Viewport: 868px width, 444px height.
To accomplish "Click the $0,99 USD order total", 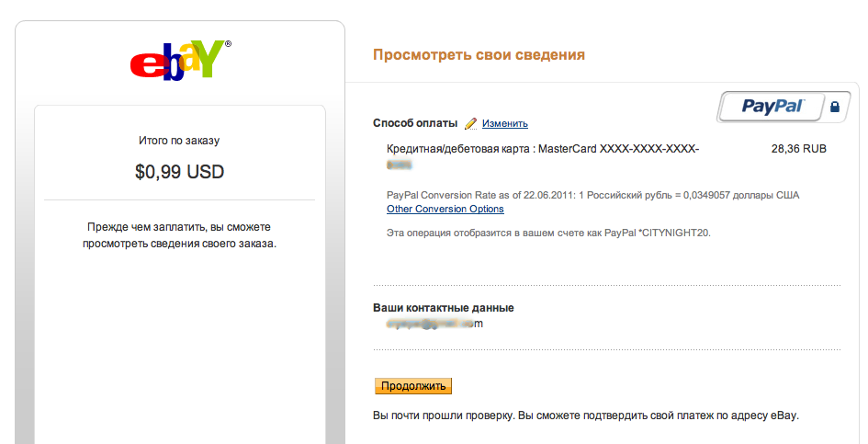I will click(179, 171).
